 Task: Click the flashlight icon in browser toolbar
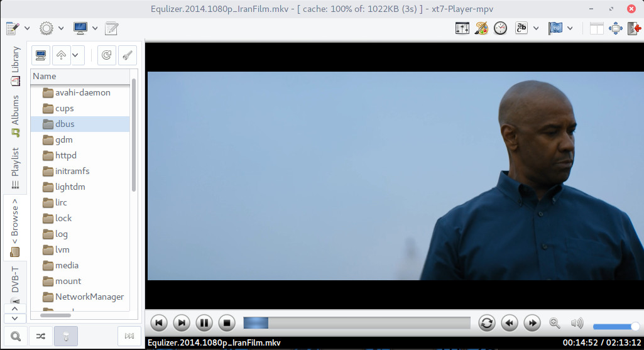tap(128, 55)
